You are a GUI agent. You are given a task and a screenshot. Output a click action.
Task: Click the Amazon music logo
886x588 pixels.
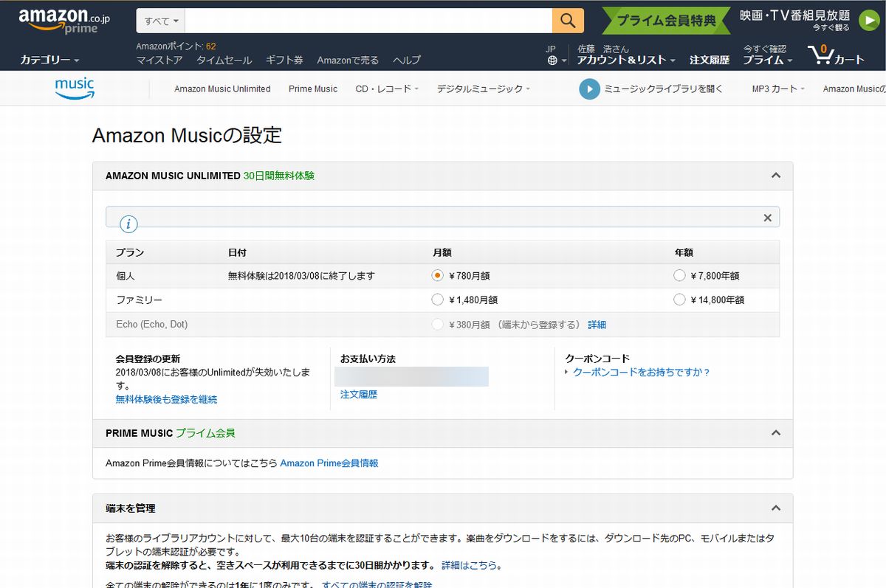pos(75,88)
